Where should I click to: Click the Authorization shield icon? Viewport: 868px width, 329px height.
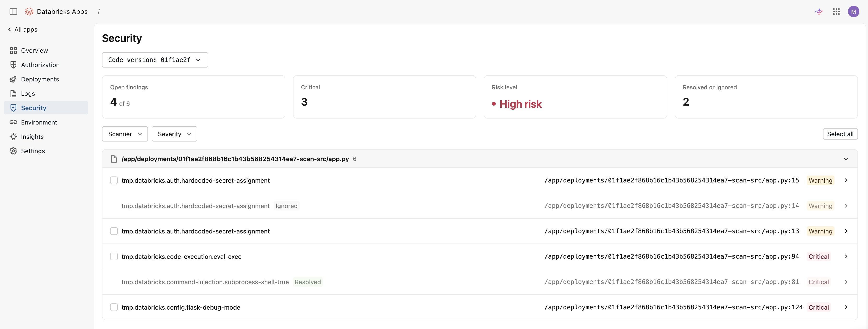13,65
